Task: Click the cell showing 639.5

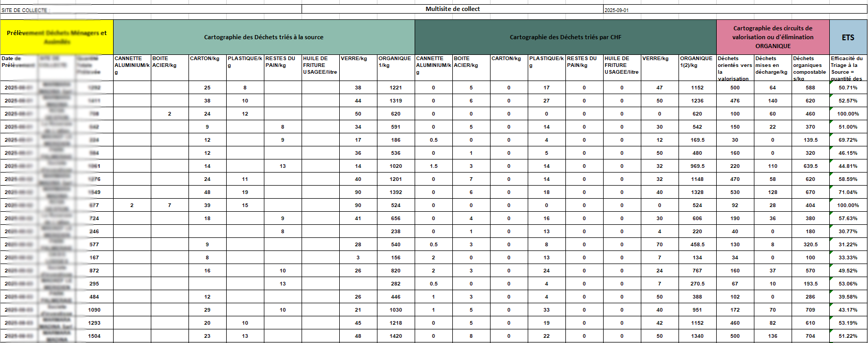Action: [x=810, y=166]
